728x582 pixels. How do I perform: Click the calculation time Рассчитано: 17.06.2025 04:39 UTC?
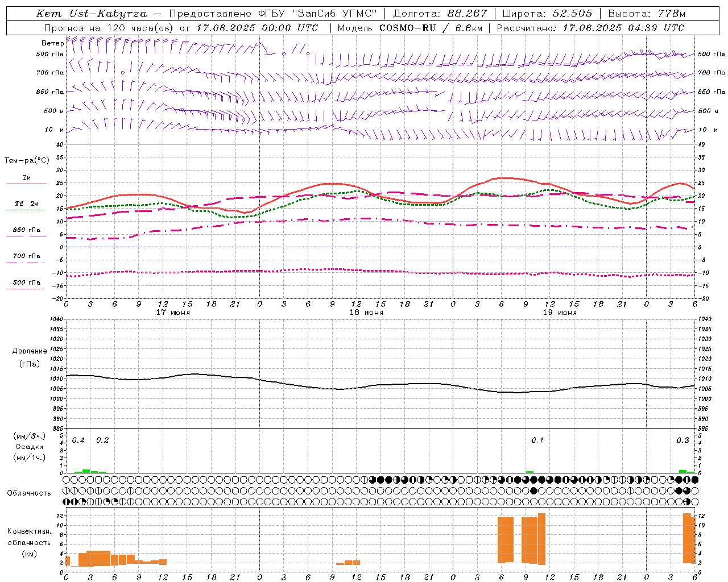590,28
